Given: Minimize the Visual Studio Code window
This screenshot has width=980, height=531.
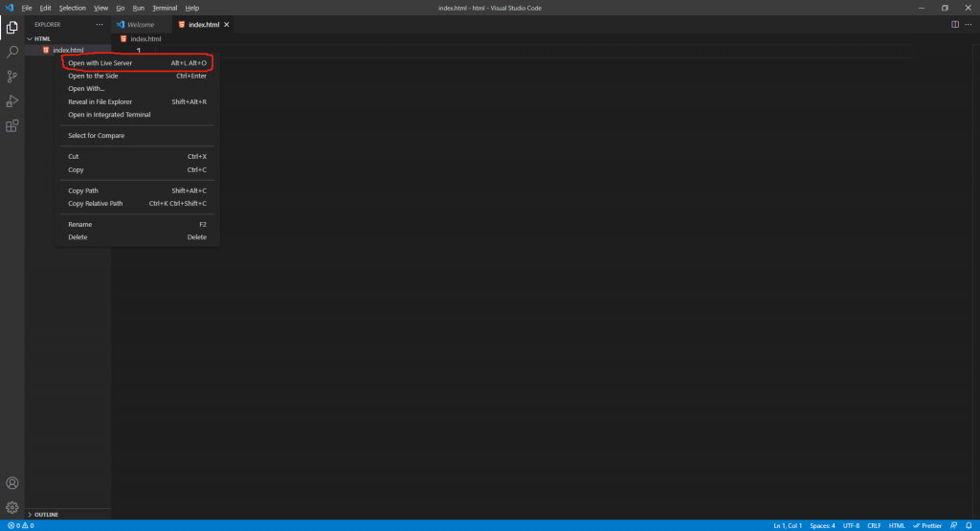Looking at the screenshot, I should pos(922,8).
